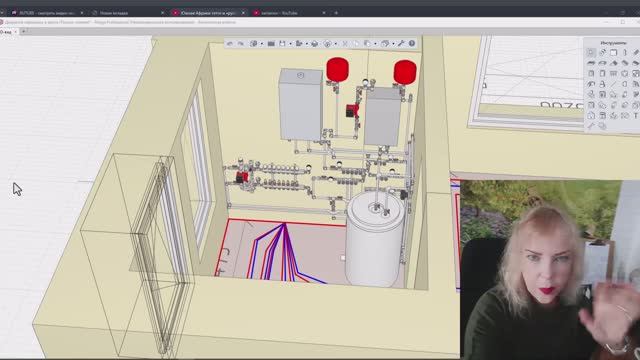Open settings with the wrench icon

point(401,44)
